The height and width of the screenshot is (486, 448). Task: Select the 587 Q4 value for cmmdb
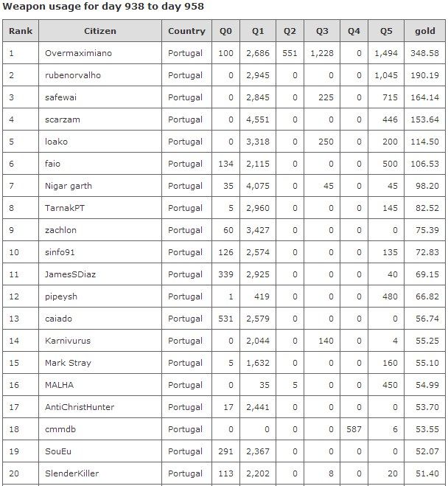point(354,429)
